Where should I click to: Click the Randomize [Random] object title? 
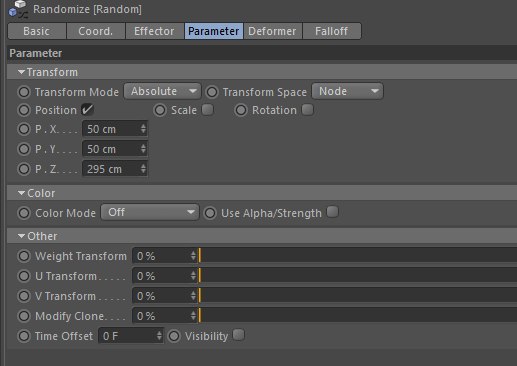click(x=87, y=9)
